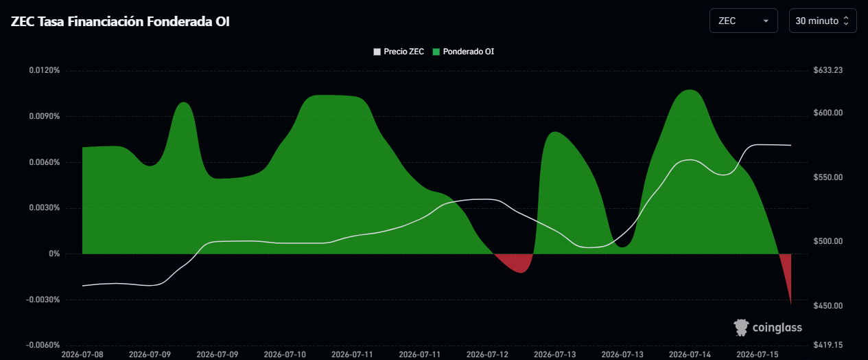The height and width of the screenshot is (360, 868).
Task: Click the red negative funding area near 07-12
Action: pyautogui.click(x=515, y=262)
